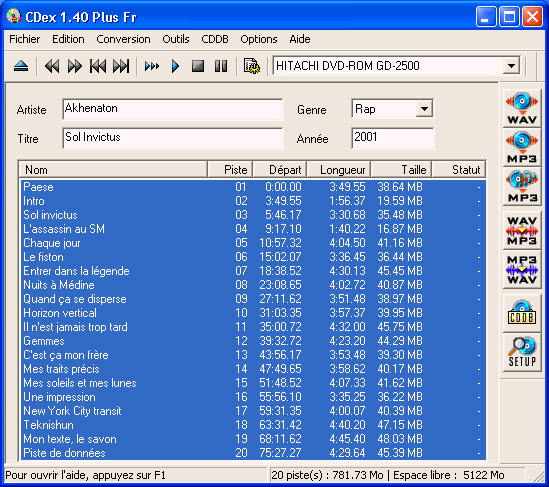549x487 pixels.
Task: Sort by the Nom column header
Action: coord(113,169)
